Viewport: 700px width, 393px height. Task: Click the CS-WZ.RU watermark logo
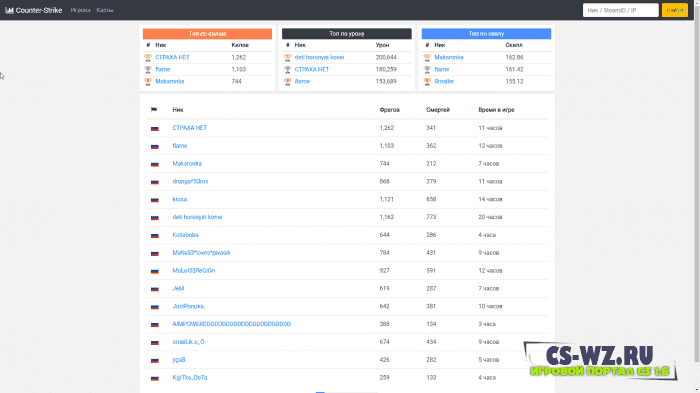(600, 360)
